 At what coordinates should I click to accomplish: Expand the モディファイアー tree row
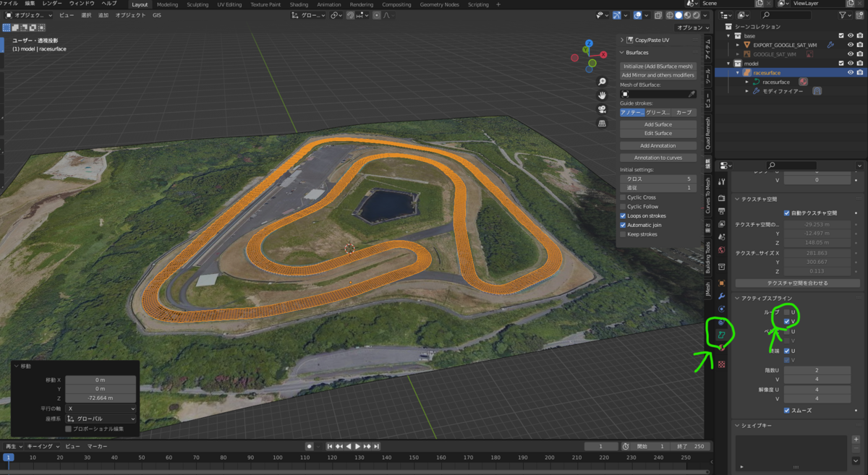pos(747,91)
